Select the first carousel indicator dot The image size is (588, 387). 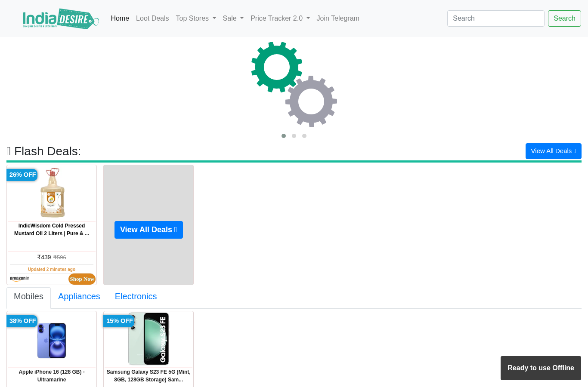[x=284, y=136]
